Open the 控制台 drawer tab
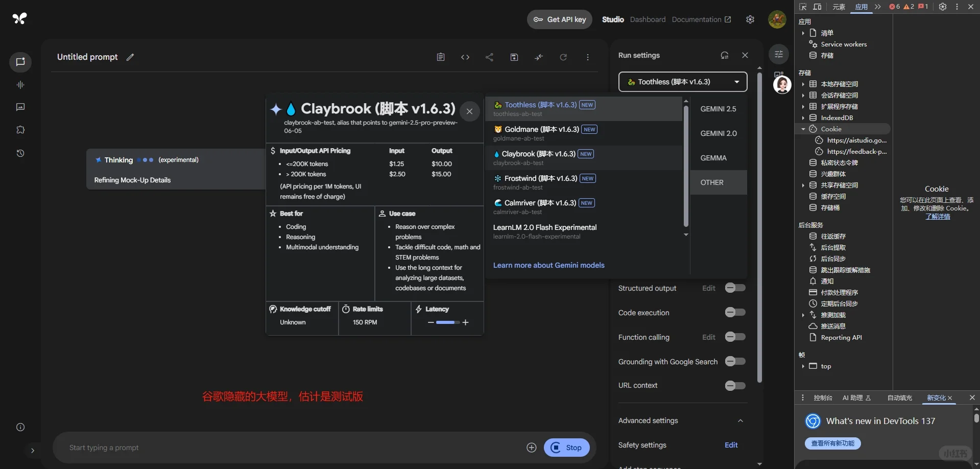Image resolution: width=980 pixels, height=469 pixels. [x=823, y=398]
